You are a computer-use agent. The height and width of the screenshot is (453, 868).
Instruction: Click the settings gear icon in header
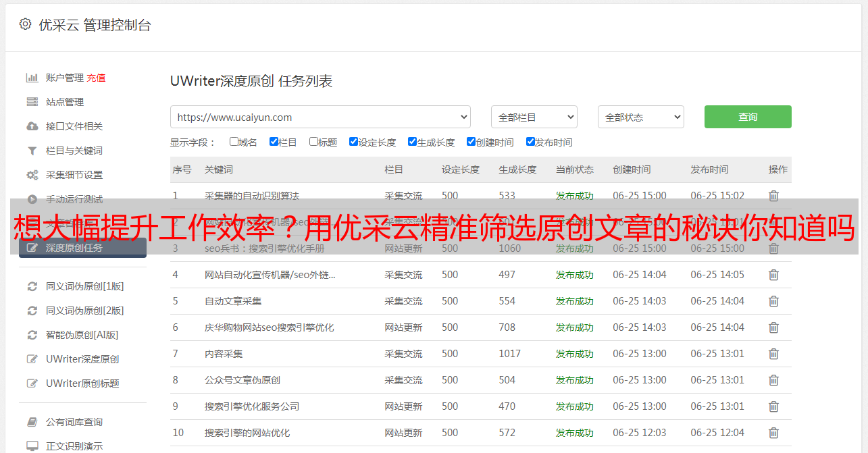click(25, 24)
